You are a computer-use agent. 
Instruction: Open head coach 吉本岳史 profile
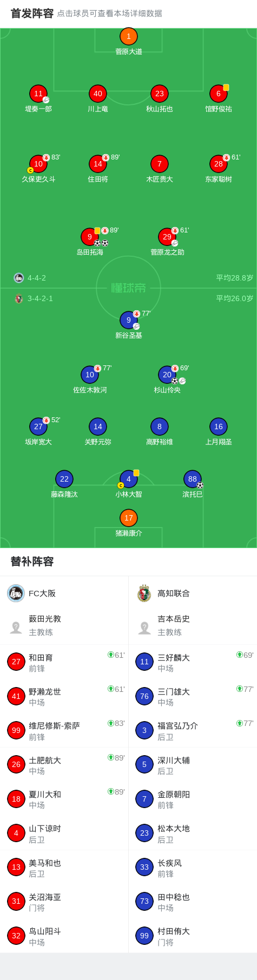[193, 625]
